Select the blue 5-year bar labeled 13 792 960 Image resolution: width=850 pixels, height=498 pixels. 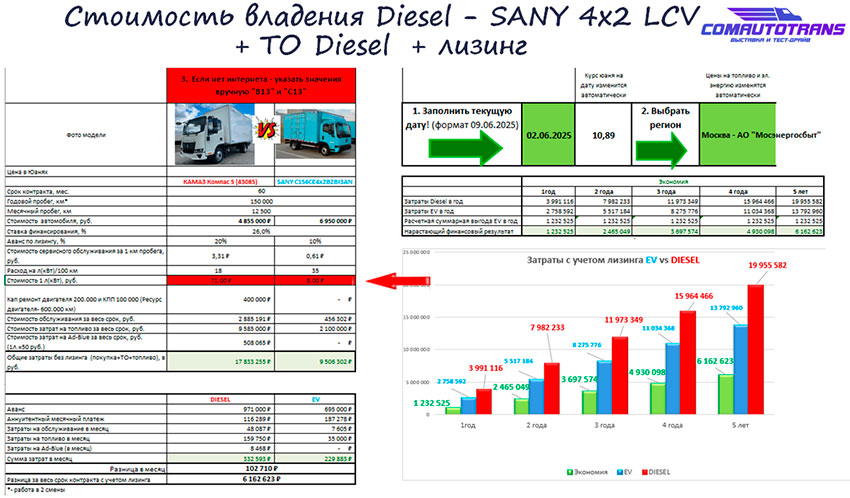(x=741, y=370)
